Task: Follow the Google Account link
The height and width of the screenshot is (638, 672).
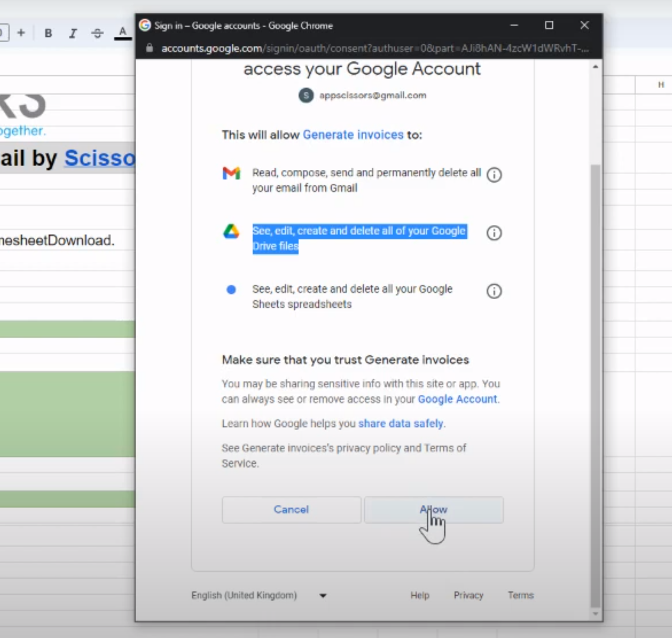Action: tap(457, 399)
